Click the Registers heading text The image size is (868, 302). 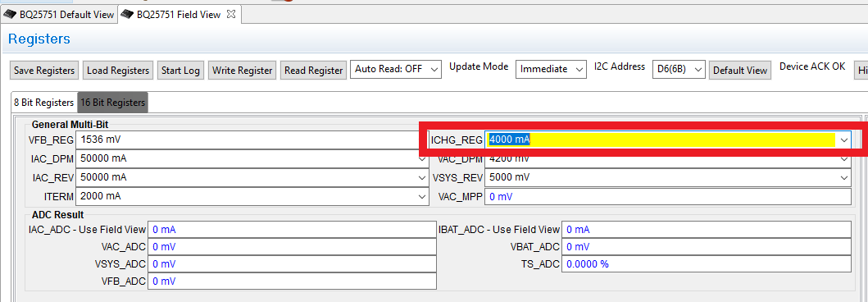coord(39,39)
